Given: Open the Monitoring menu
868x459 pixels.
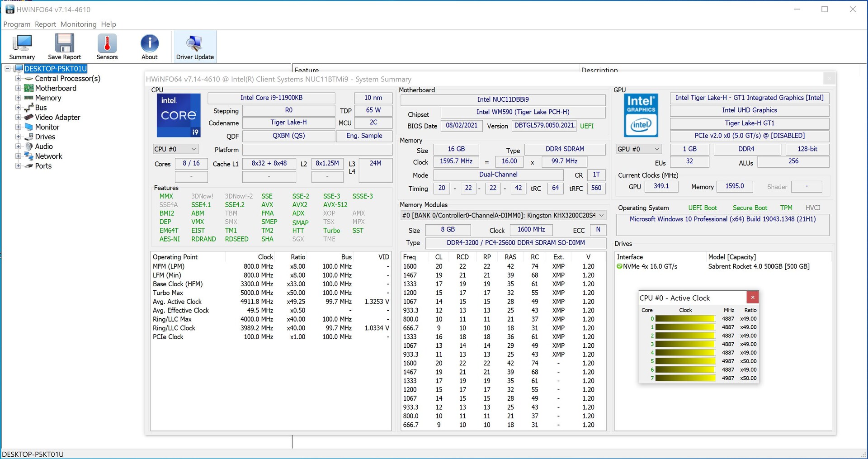Looking at the screenshot, I should pos(78,24).
